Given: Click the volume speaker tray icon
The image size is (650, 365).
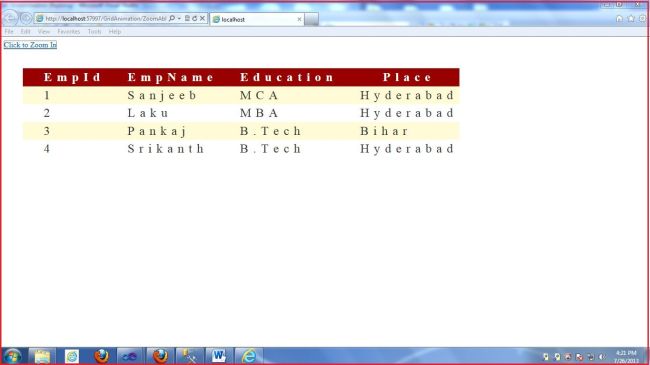Looking at the screenshot, I should [x=601, y=357].
